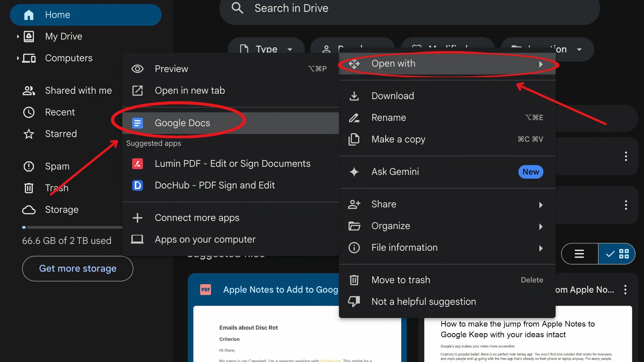Click the File information icon
The image size is (644, 362).
[354, 248]
